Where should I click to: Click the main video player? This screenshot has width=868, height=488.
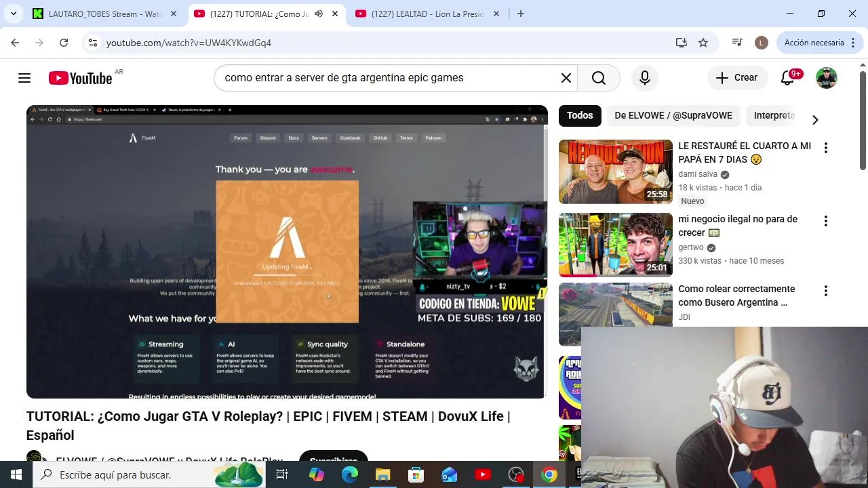287,251
